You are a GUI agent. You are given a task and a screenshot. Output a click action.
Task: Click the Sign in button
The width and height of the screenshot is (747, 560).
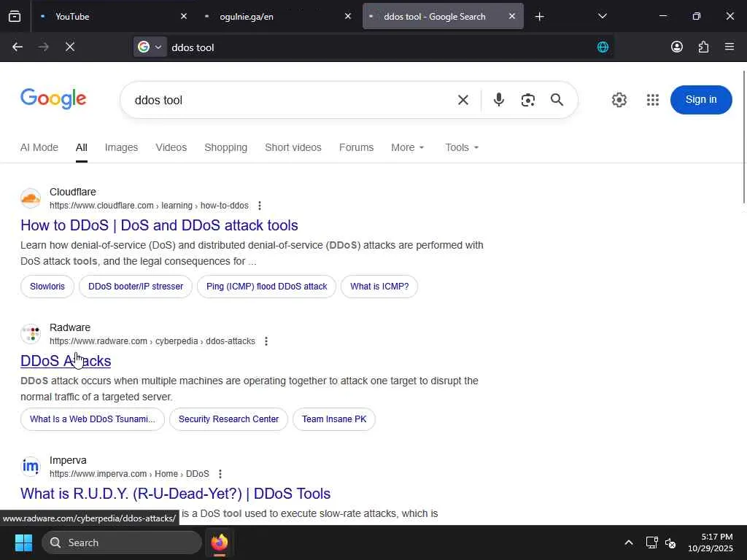click(701, 99)
